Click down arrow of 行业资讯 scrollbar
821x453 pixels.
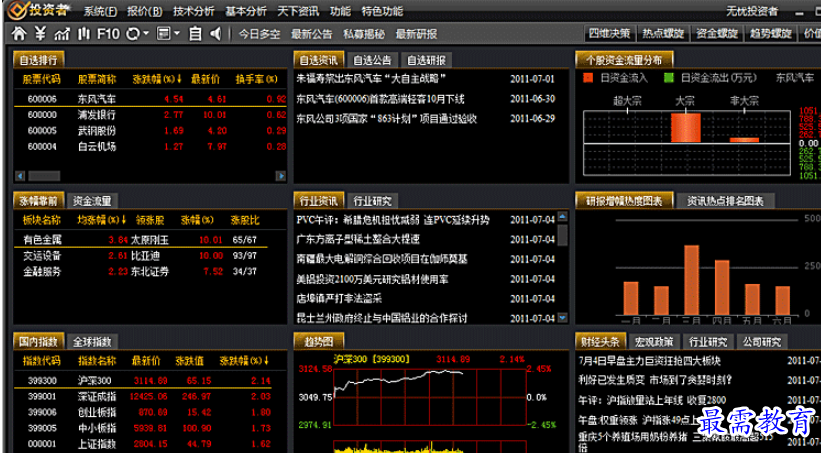[x=563, y=317]
